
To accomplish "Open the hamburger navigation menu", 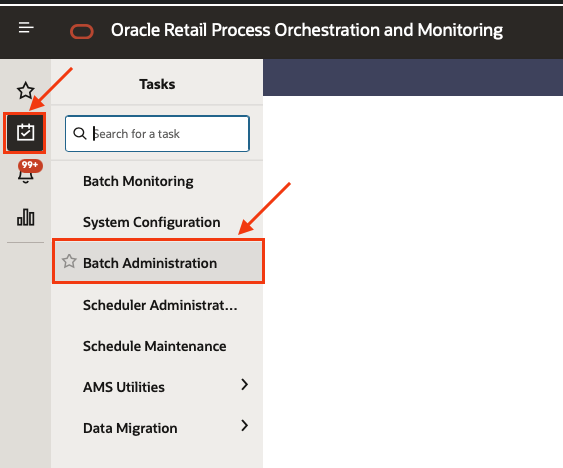I will tap(26, 27).
